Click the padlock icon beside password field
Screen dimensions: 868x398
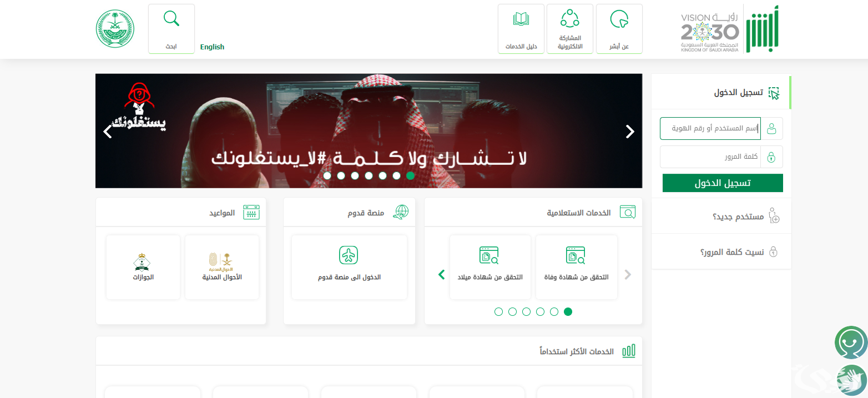click(771, 157)
